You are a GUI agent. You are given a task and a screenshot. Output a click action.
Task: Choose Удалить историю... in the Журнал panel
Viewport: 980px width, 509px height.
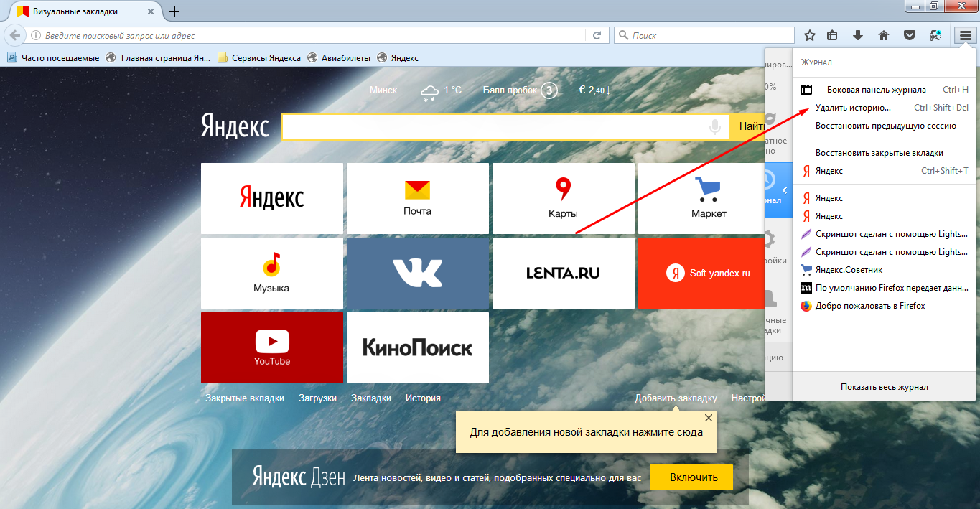point(885,108)
